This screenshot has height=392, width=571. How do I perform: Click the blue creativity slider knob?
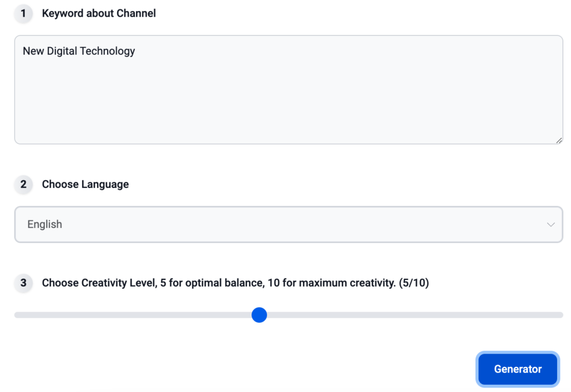pyautogui.click(x=259, y=315)
